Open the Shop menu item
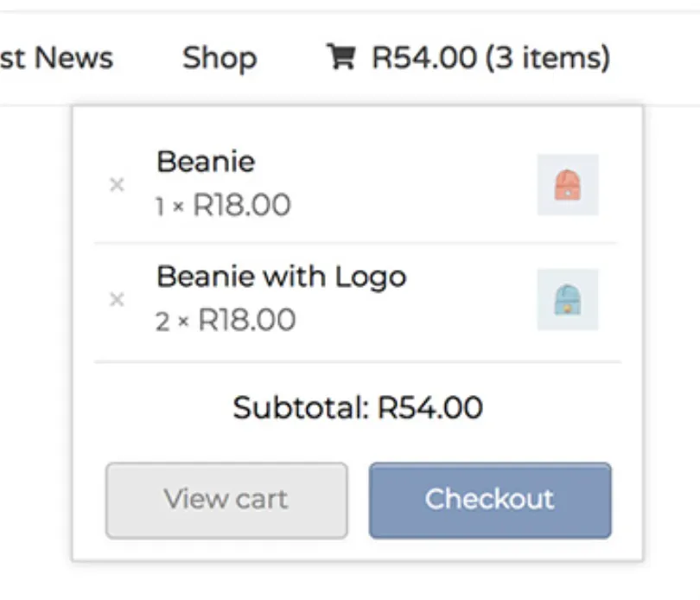The width and height of the screenshot is (700, 600). point(219,57)
